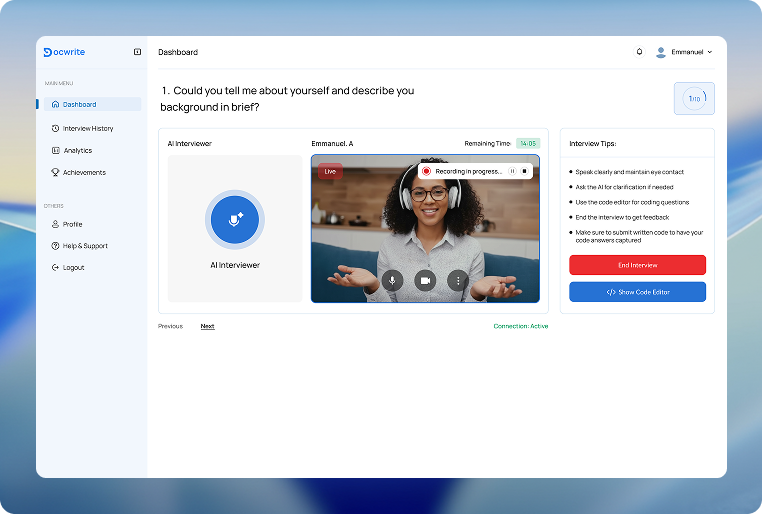Click the AI Interviewer microphone circle
The height and width of the screenshot is (514, 762).
235,220
